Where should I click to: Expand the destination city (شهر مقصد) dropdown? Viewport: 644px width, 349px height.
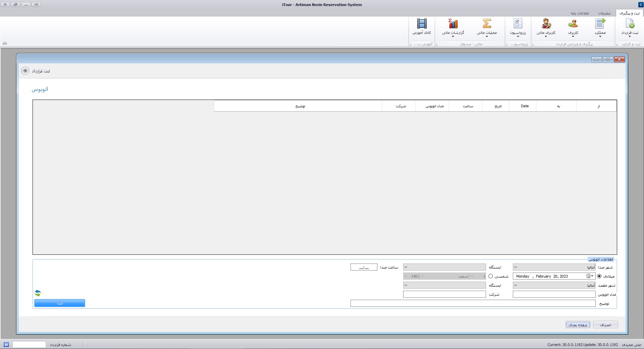pyautogui.click(x=516, y=285)
